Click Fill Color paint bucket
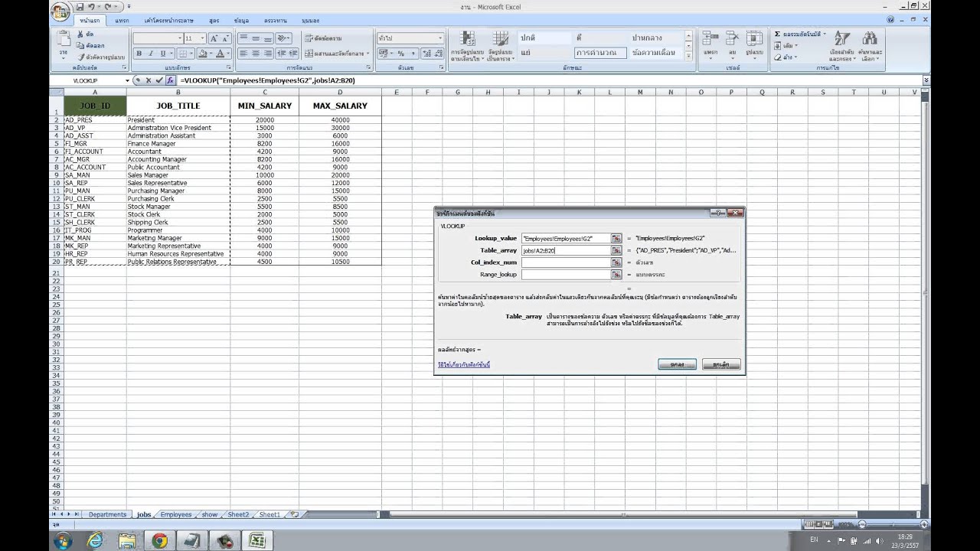Screen dimensions: 980x551 coord(203,54)
